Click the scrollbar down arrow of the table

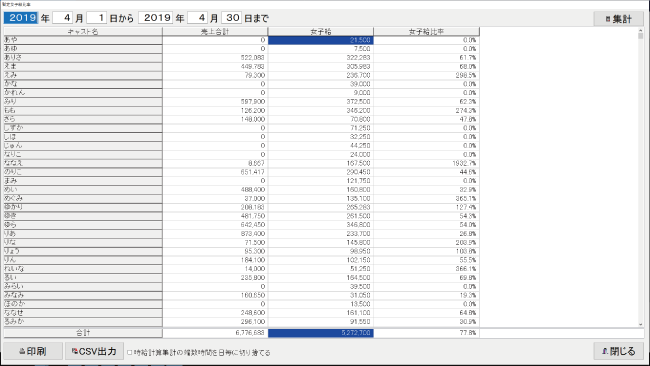click(x=640, y=325)
